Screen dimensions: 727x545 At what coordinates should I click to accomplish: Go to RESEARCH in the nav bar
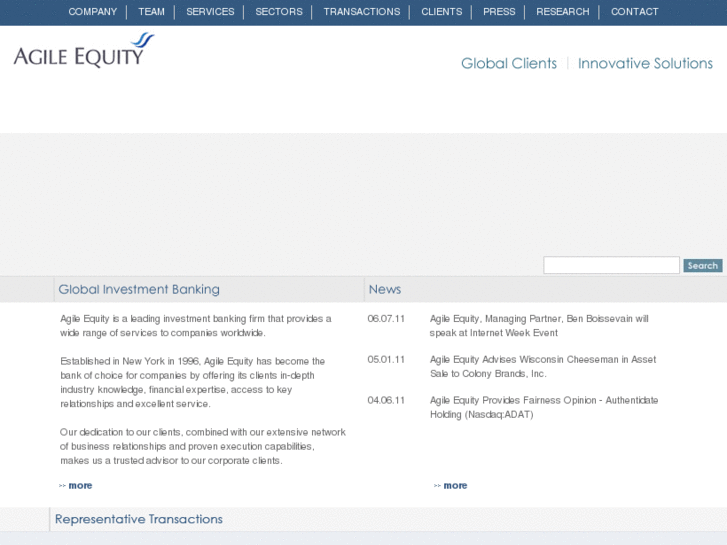click(562, 12)
